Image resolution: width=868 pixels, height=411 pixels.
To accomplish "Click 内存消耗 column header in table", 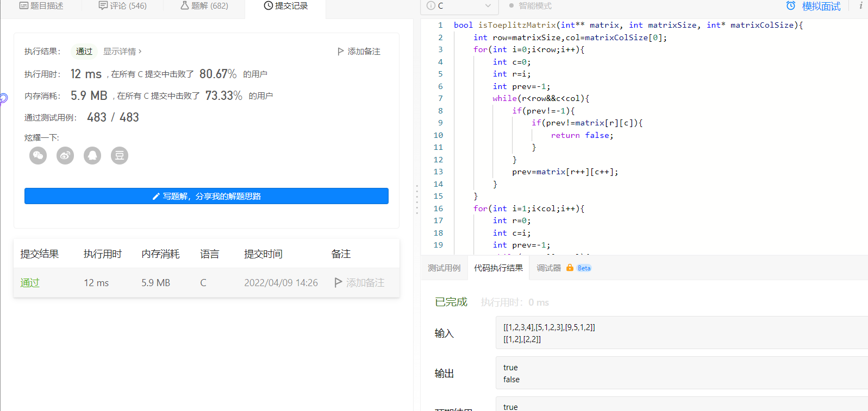I will pyautogui.click(x=160, y=254).
